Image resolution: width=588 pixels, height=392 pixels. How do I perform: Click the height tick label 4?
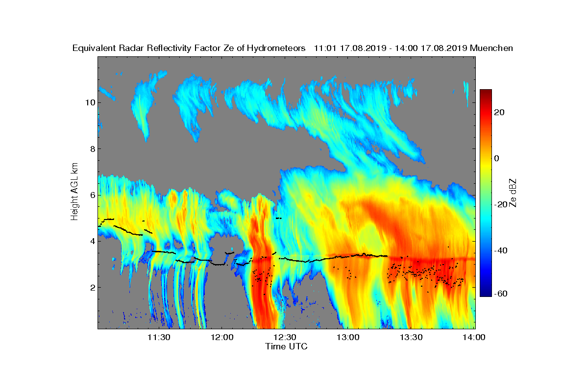(92, 241)
